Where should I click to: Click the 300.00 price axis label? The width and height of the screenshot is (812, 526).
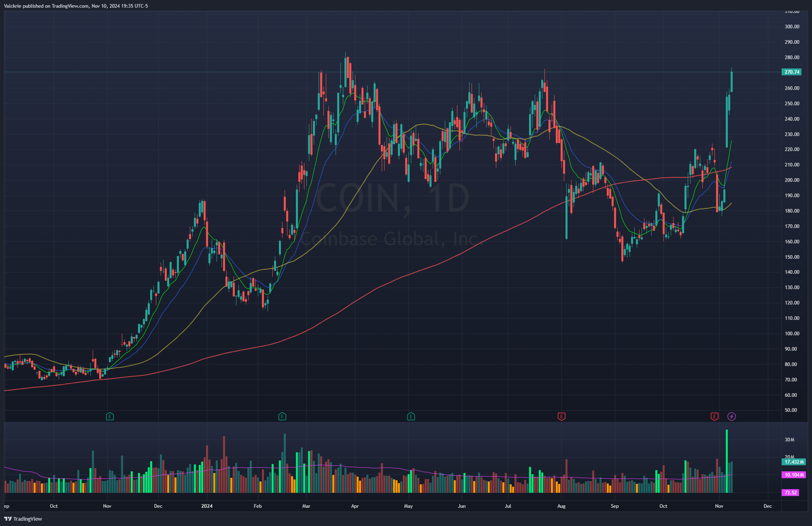click(792, 27)
